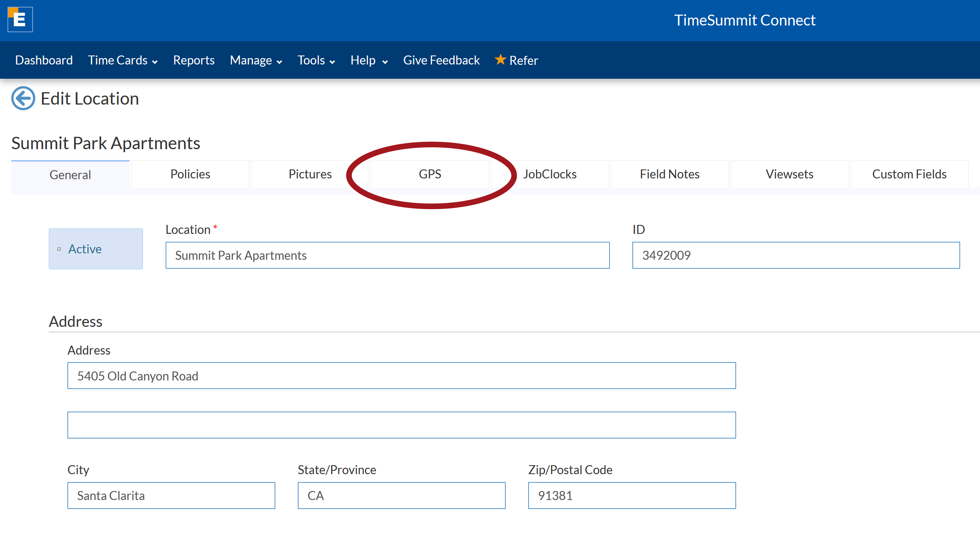Focus the City input field
The height and width of the screenshot is (533, 980).
pos(171,495)
